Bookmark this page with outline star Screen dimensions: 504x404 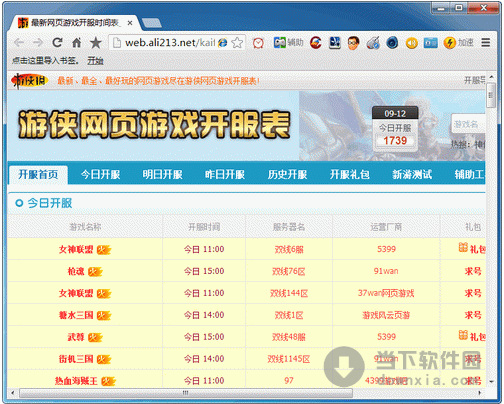(x=237, y=43)
